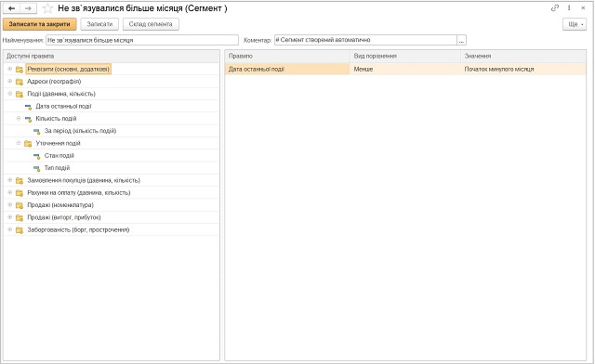Close the segment form window

coord(583,8)
